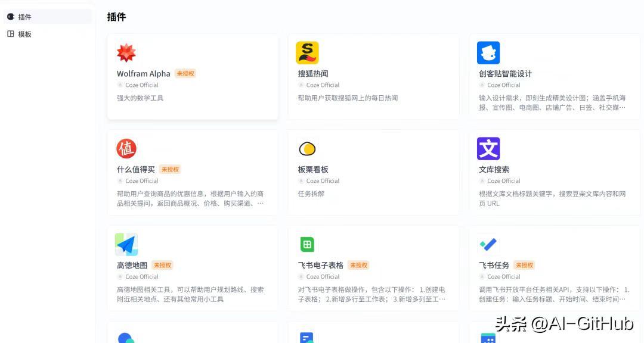The height and width of the screenshot is (343, 644).
Task: Click the red Wolfram Alpha star icon
Action: pos(126,52)
